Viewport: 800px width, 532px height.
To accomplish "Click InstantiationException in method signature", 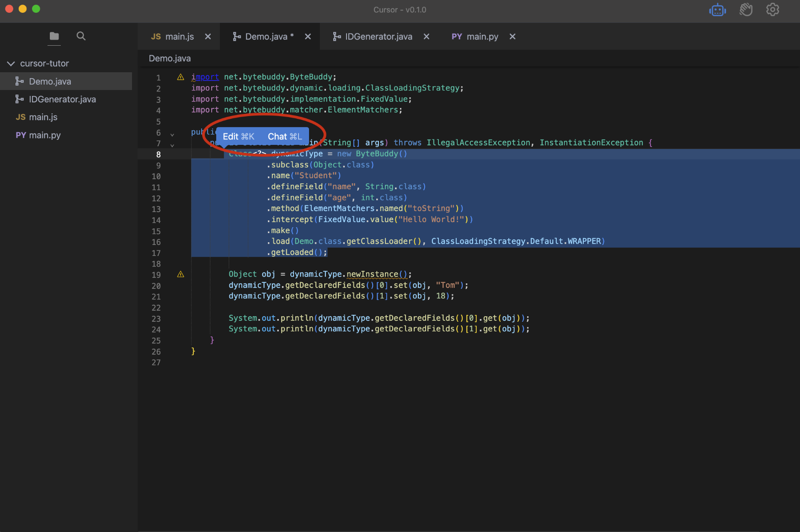I will (591, 143).
